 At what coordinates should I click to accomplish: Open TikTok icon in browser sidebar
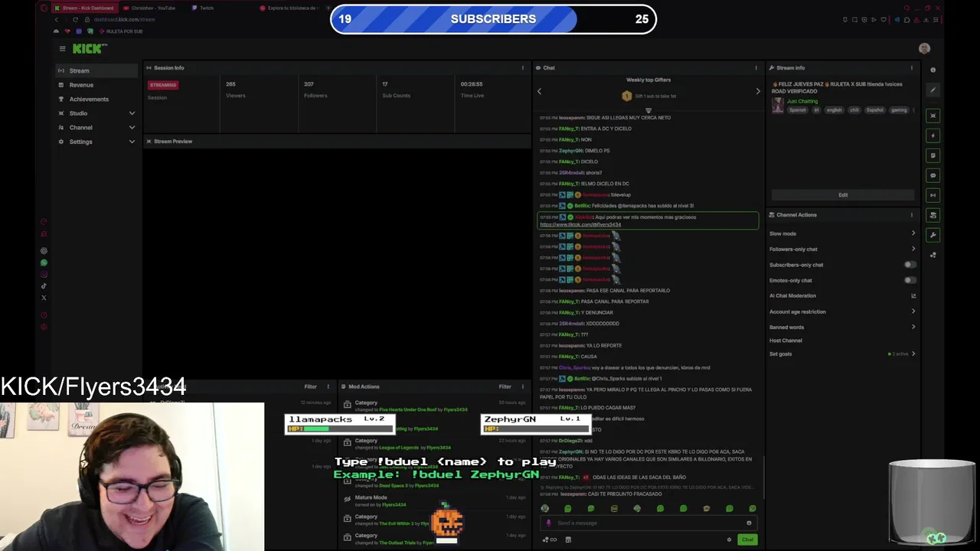click(x=44, y=286)
